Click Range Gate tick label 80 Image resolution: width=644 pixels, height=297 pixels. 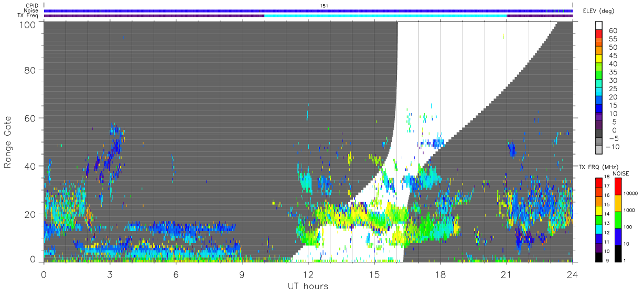pyautogui.click(x=30, y=69)
